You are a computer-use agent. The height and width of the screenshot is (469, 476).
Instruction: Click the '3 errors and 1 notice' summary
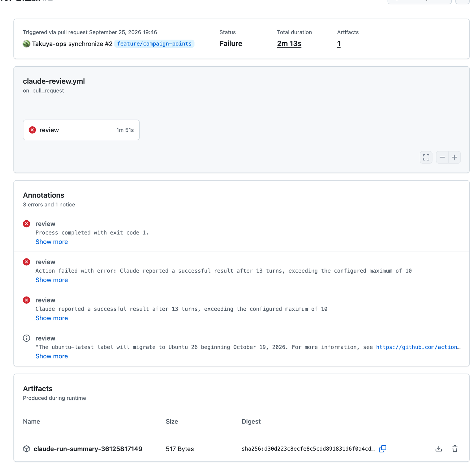pos(49,205)
